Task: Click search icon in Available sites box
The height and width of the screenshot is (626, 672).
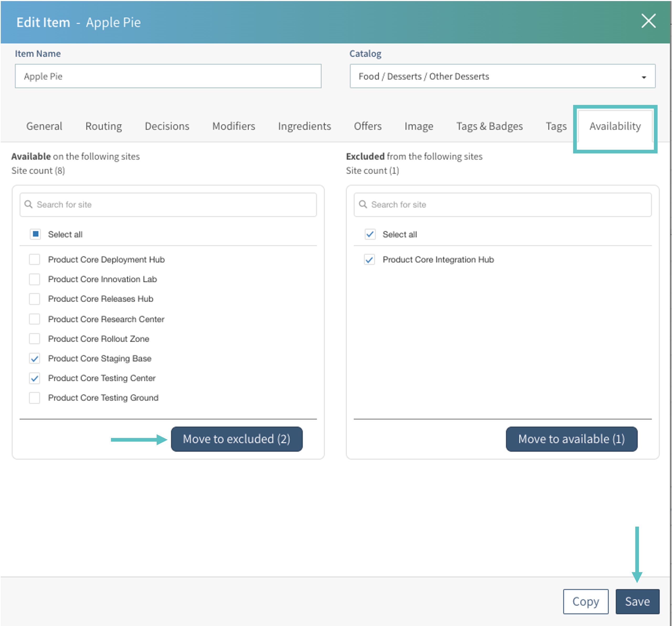Action: [x=29, y=205]
